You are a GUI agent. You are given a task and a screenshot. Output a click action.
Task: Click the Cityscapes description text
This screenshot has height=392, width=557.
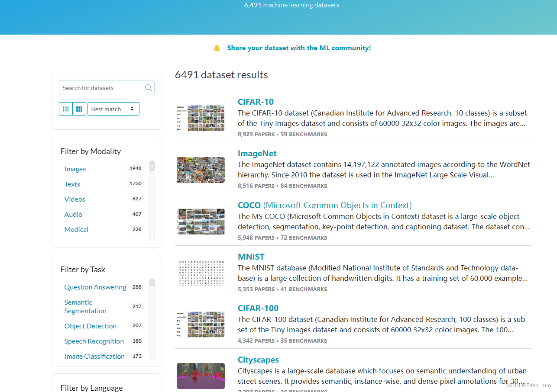[382, 376]
